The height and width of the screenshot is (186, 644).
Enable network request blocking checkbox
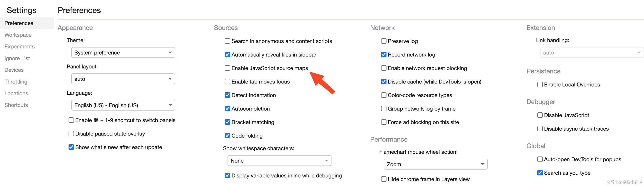[384, 68]
